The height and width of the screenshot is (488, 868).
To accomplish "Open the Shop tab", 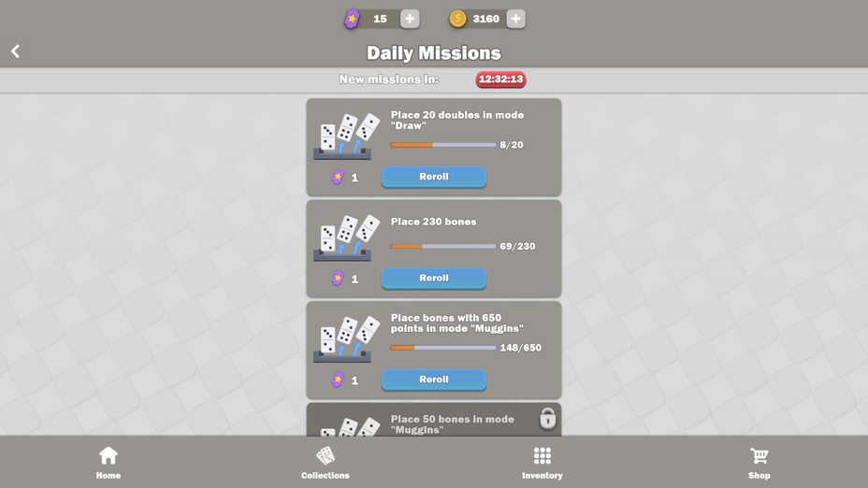I will pos(759,463).
